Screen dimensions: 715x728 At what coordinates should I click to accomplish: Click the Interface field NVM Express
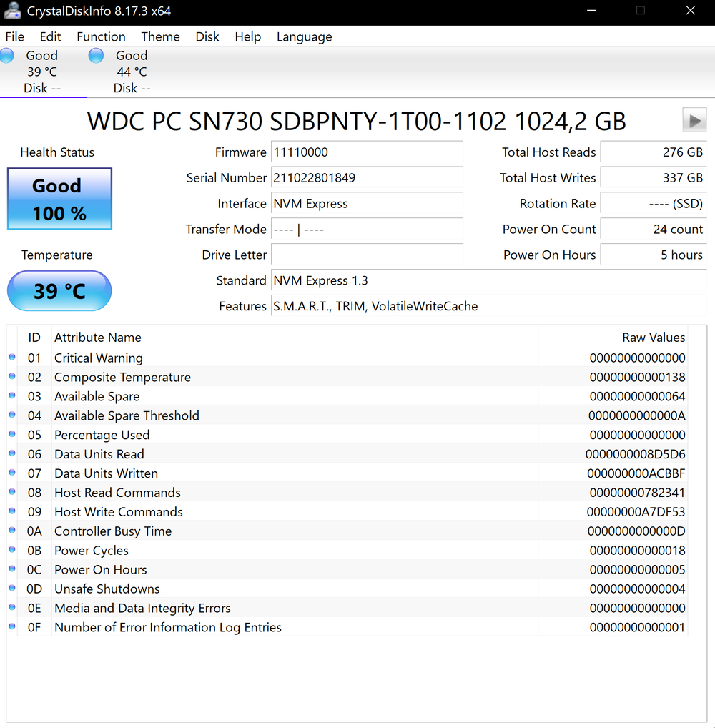pos(367,203)
